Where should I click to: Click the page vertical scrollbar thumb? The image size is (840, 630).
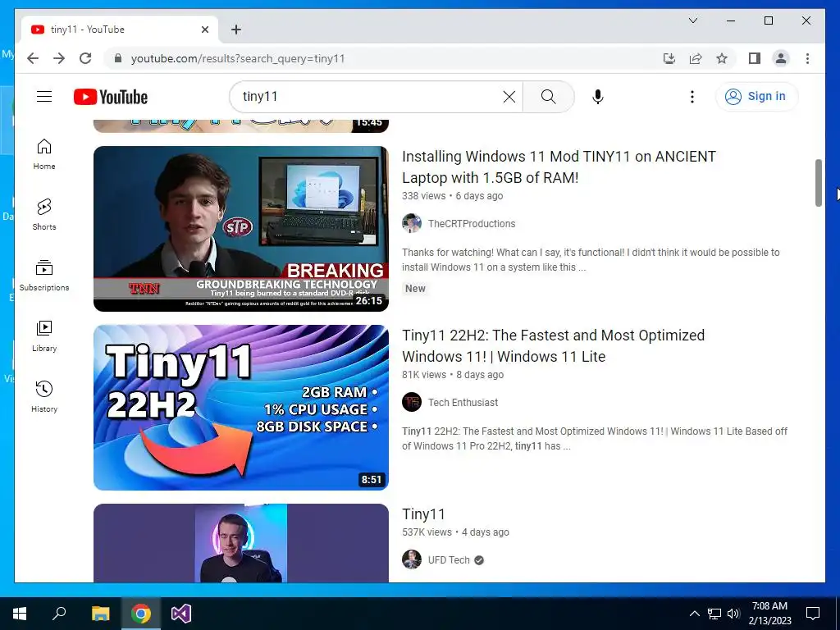(x=819, y=183)
